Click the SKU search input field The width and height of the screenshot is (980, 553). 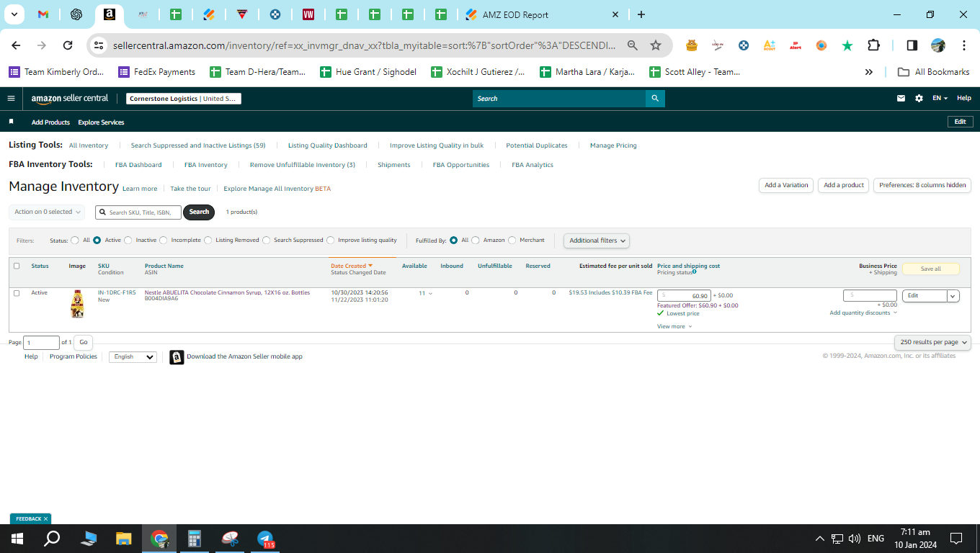coord(138,212)
